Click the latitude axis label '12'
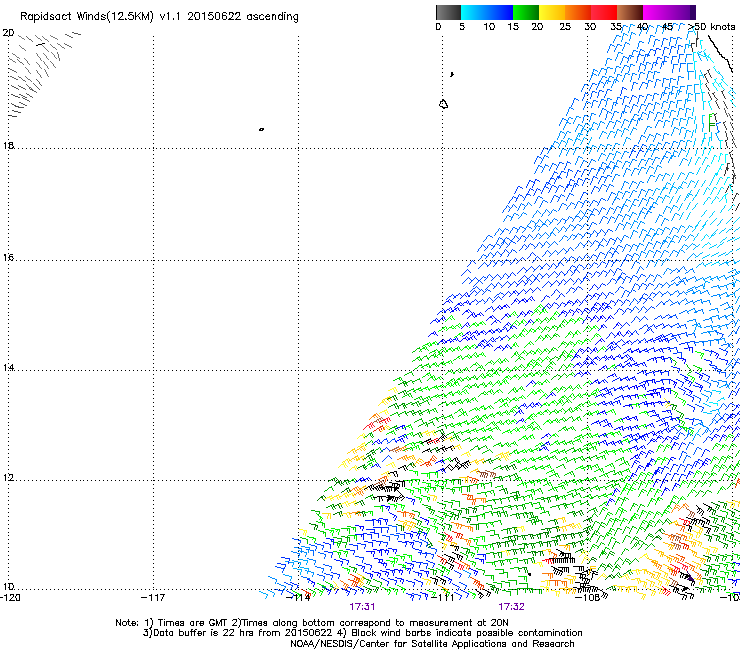The width and height of the screenshot is (740, 650). [x=8, y=478]
